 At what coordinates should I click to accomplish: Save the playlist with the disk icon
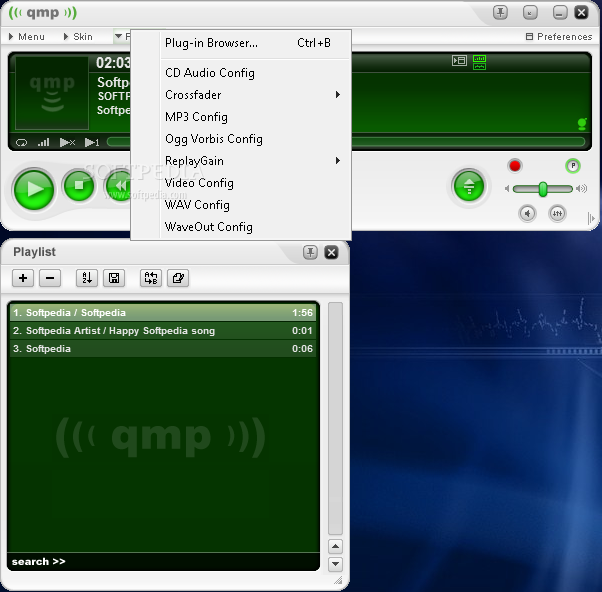[114, 278]
